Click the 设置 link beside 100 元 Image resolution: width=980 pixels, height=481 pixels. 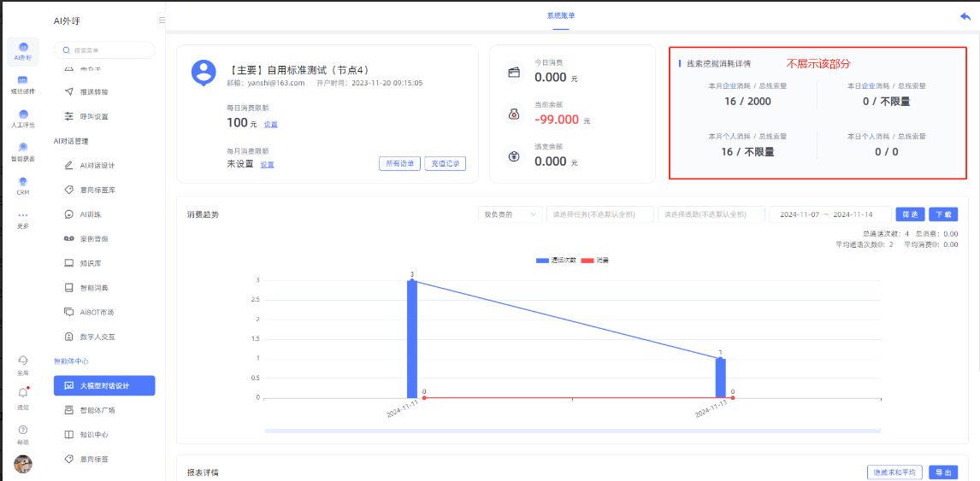pos(270,125)
